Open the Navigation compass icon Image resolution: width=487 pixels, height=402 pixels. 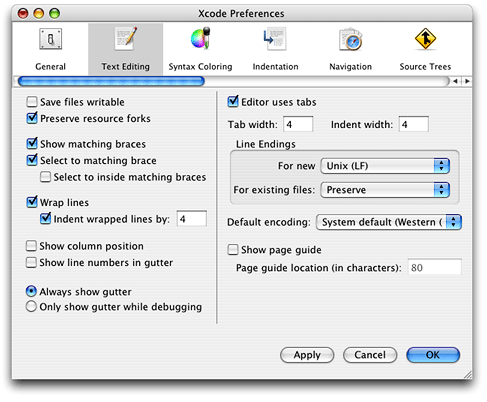pos(350,39)
